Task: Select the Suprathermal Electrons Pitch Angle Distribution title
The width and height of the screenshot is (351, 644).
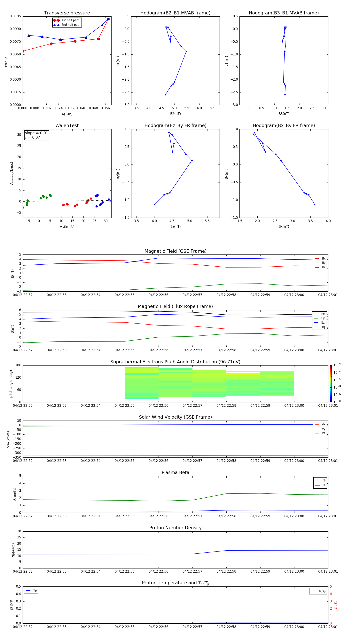Action: pos(175,362)
